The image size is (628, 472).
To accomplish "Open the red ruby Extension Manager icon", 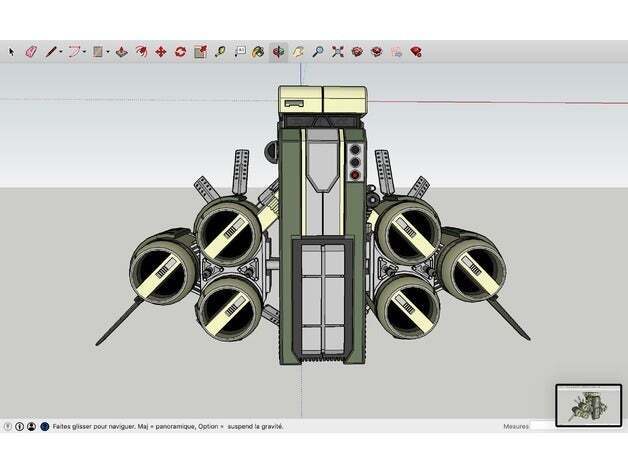I will tap(416, 52).
